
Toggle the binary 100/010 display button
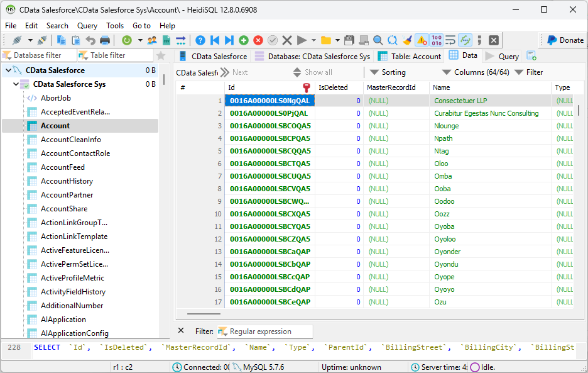437,40
